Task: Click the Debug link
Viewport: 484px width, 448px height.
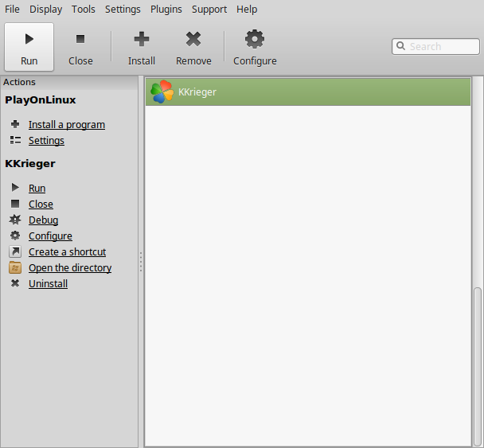Action: [x=43, y=220]
